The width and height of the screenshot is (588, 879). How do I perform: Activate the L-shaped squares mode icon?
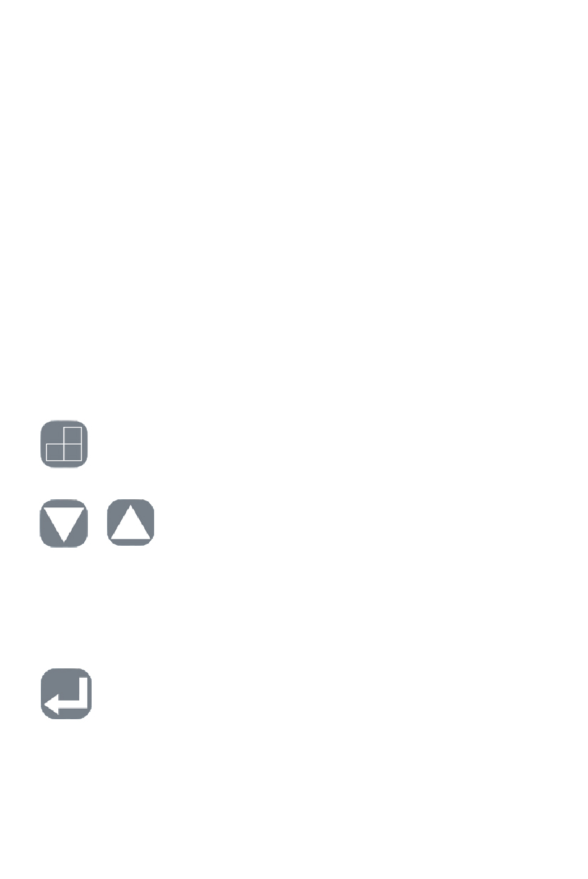point(64,444)
